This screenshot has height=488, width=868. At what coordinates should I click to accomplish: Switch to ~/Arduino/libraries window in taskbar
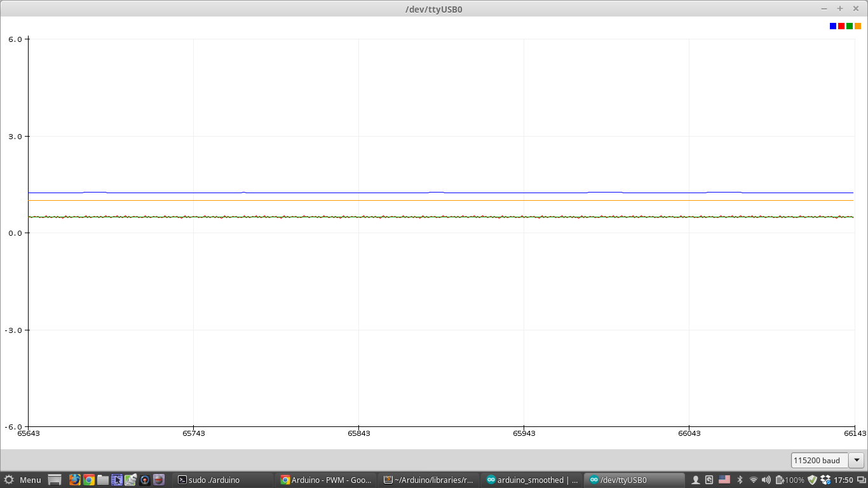click(x=429, y=480)
